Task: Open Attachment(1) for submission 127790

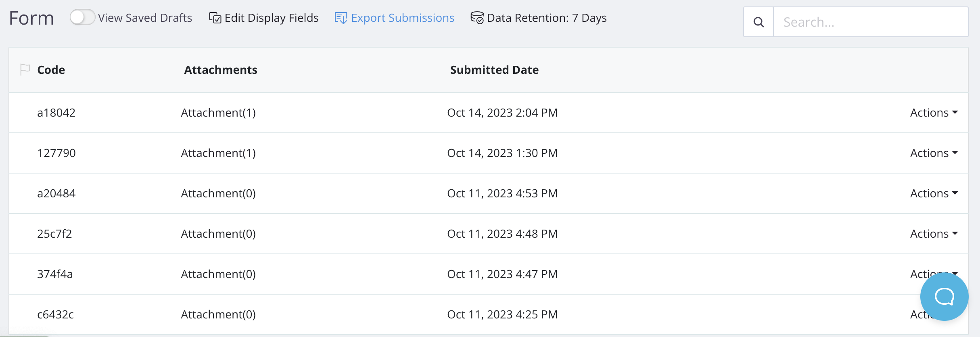Action: (x=218, y=153)
